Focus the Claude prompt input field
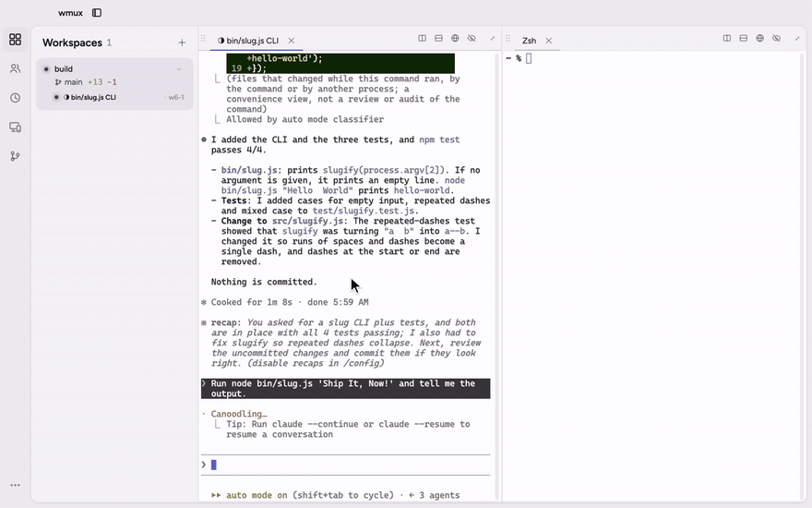This screenshot has width=812, height=508. coord(345,465)
